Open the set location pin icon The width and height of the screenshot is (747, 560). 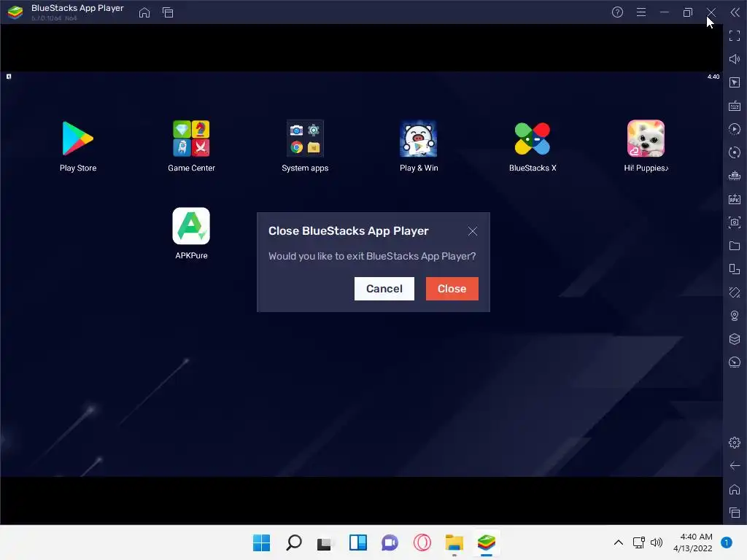pyautogui.click(x=734, y=316)
